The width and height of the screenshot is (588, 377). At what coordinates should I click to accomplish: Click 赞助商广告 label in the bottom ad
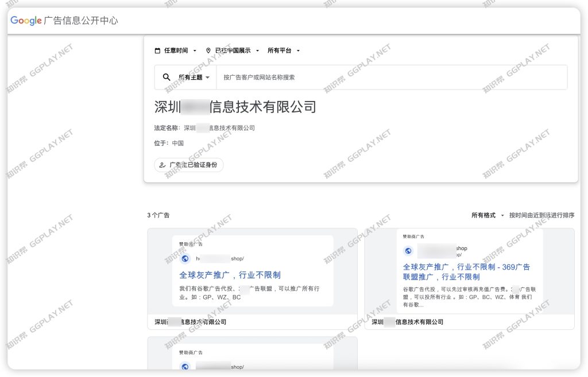191,353
